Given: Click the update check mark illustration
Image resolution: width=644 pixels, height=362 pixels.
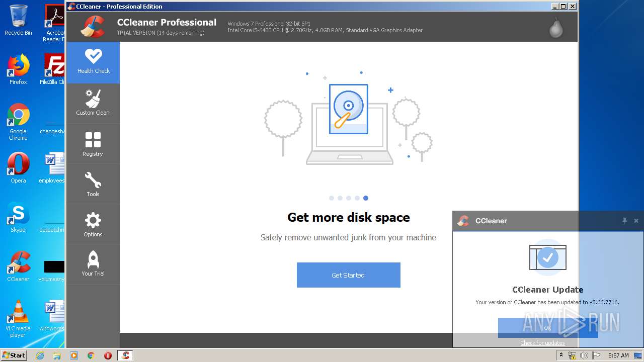Looking at the screenshot, I should [x=548, y=257].
